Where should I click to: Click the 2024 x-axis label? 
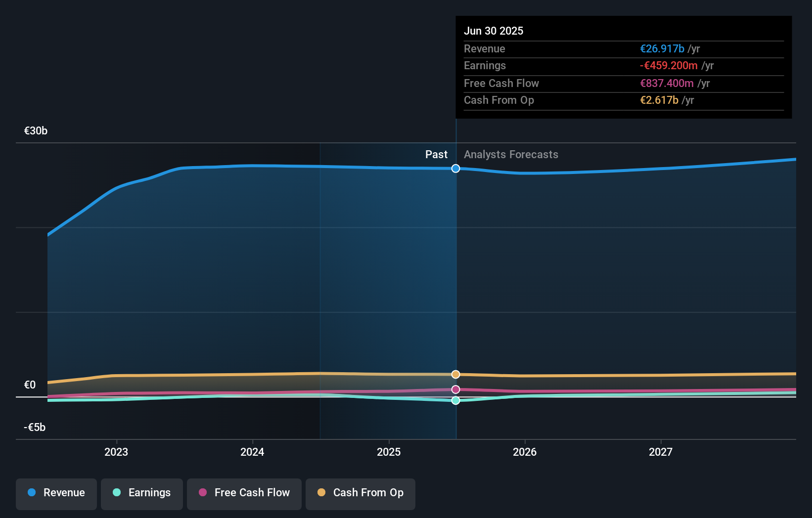(252, 452)
